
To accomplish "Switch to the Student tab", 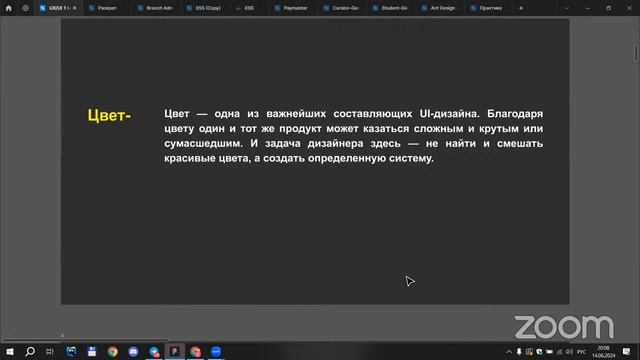I will pos(391,8).
